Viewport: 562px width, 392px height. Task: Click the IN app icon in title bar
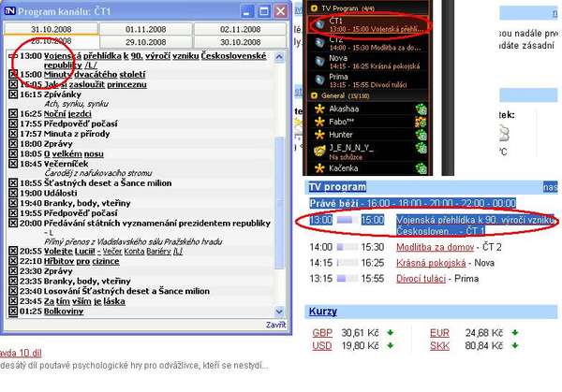(9, 11)
